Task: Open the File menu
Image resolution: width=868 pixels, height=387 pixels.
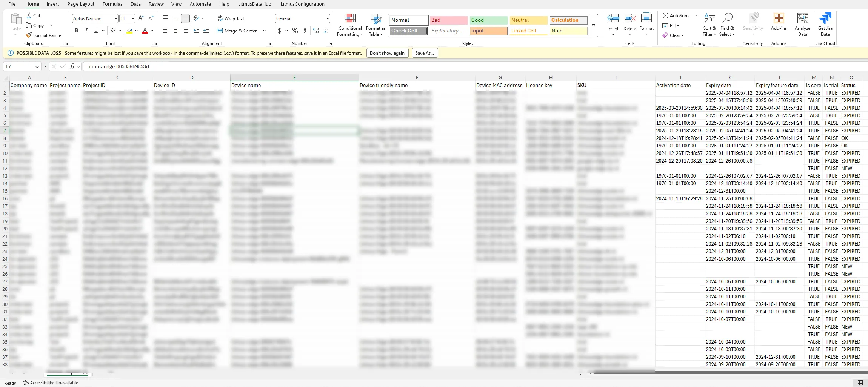Action: (12, 4)
